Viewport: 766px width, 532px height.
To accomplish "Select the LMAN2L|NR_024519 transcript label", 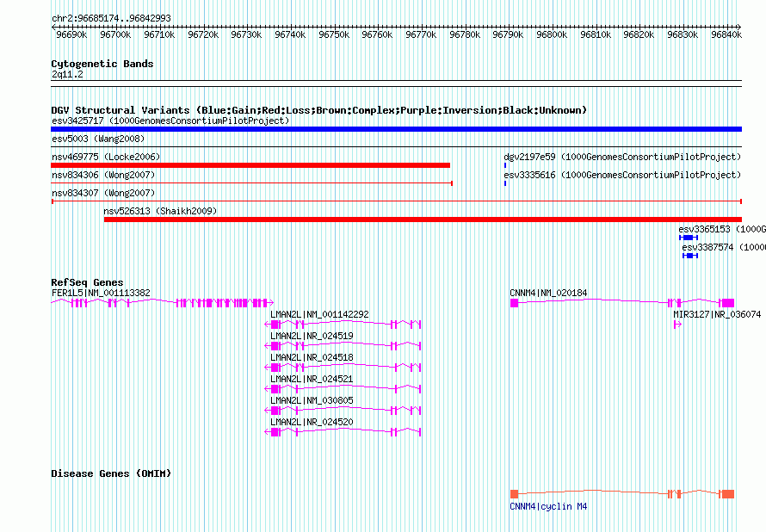I will click(x=312, y=336).
